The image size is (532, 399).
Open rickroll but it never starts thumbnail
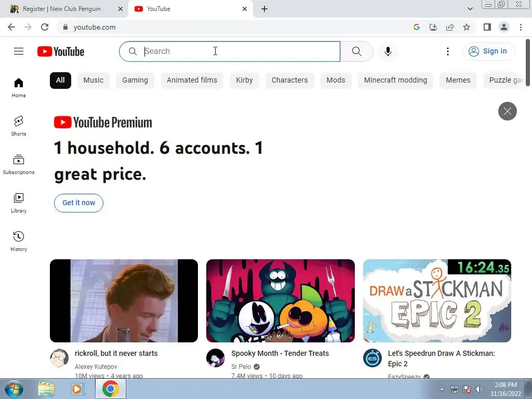pos(124,301)
